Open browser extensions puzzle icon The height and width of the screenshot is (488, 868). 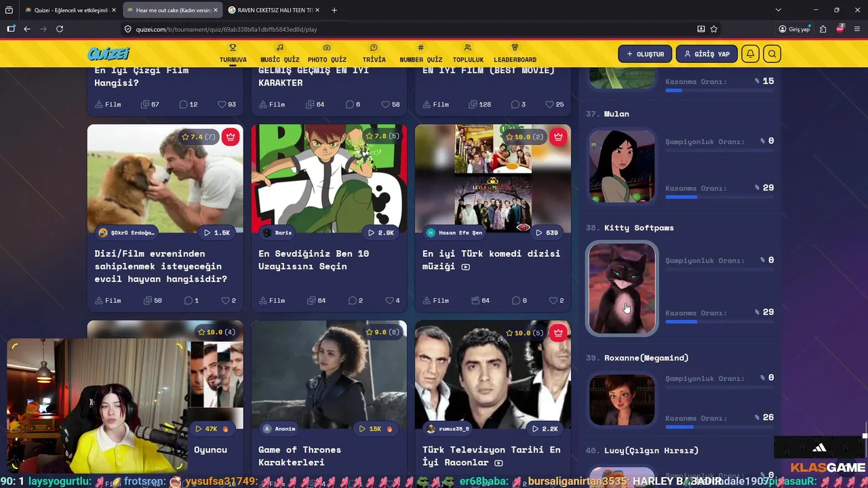coord(823,29)
